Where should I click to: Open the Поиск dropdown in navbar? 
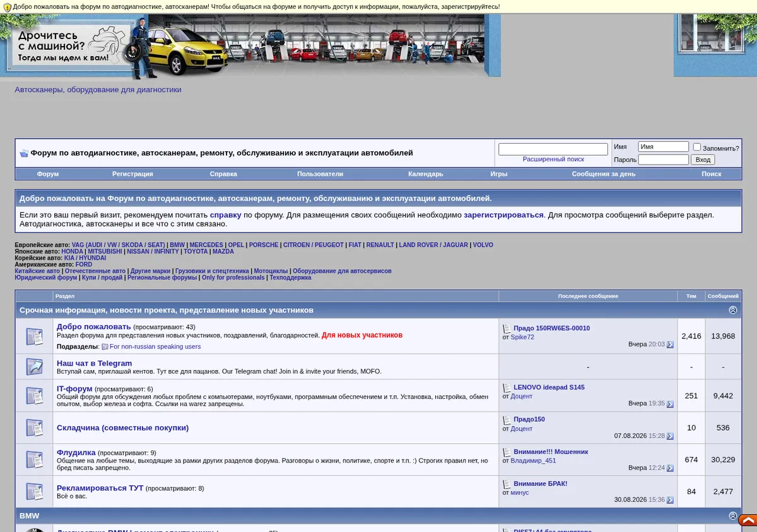(711, 174)
